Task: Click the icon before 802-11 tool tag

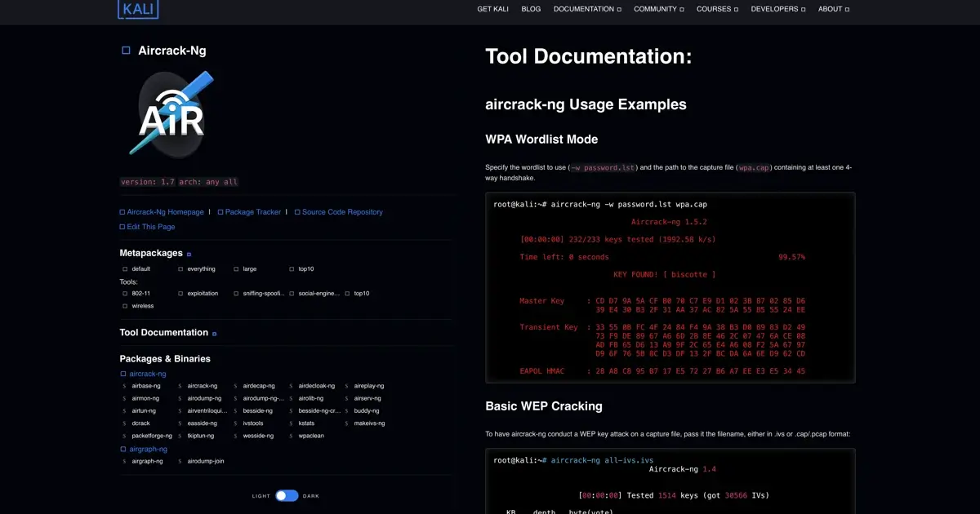Action: (125, 293)
